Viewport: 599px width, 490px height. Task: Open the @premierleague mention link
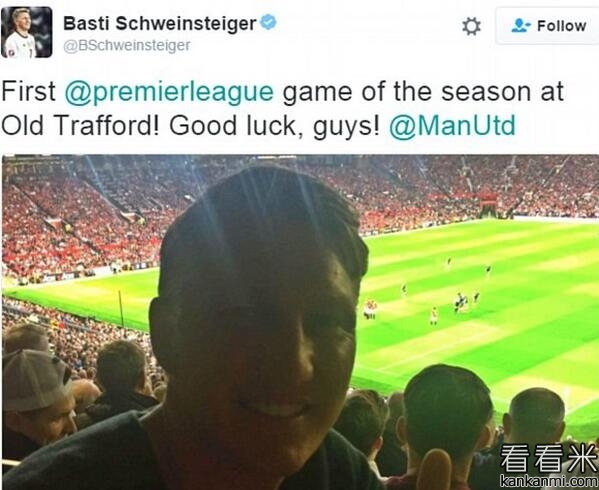169,92
